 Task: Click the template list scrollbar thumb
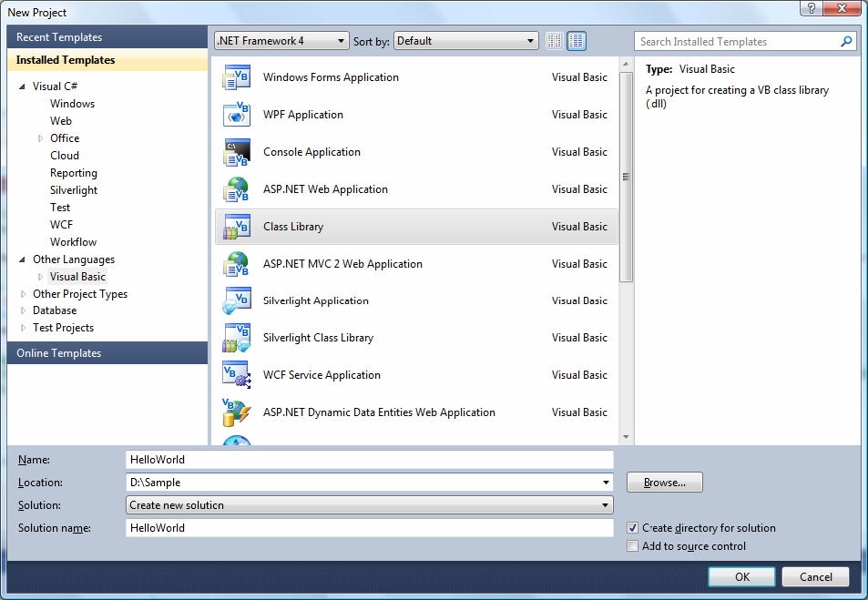pyautogui.click(x=626, y=178)
